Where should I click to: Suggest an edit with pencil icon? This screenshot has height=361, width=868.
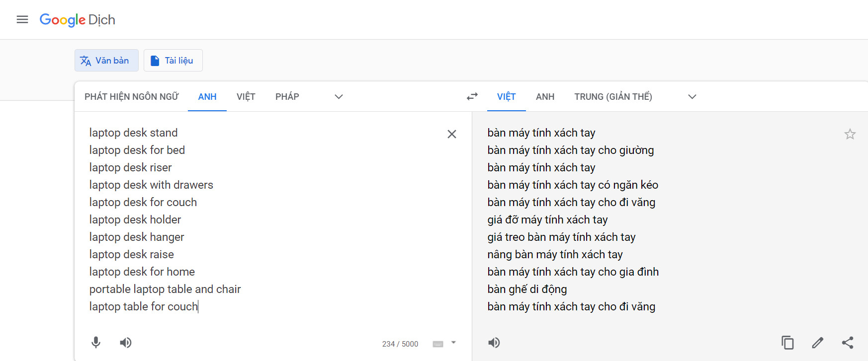[818, 343]
